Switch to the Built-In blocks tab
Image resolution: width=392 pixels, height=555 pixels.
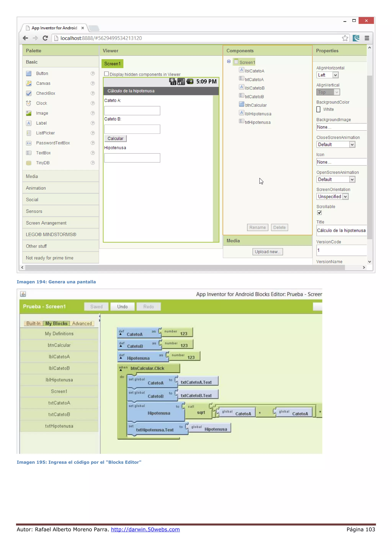pos(33,323)
